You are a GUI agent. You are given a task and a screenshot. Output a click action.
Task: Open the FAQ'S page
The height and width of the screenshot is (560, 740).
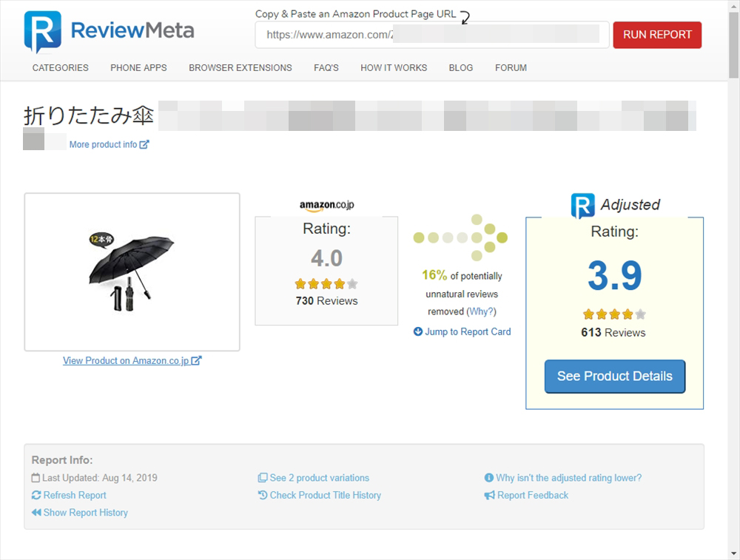[x=326, y=68]
